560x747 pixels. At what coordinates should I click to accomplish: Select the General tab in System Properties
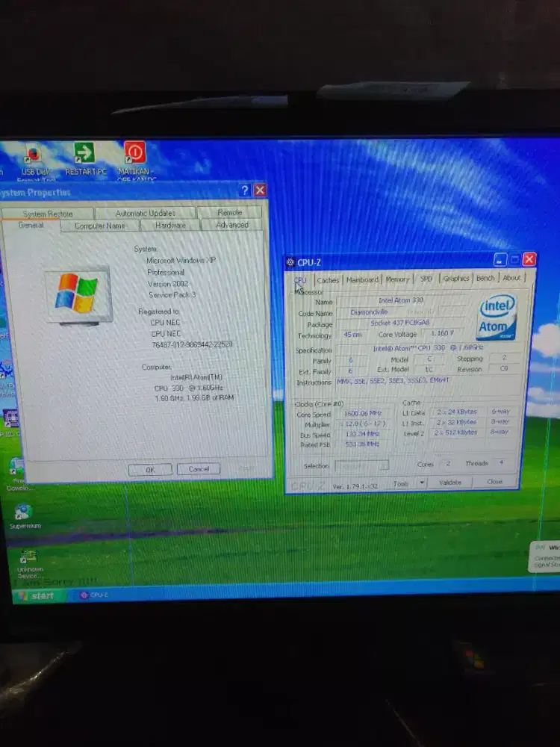31,226
